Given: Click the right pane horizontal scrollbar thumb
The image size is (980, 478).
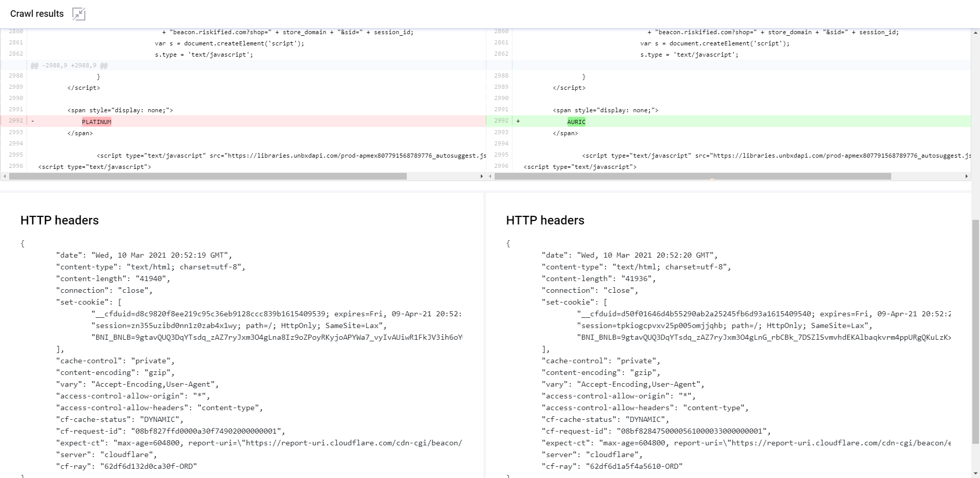Looking at the screenshot, I should [x=693, y=177].
